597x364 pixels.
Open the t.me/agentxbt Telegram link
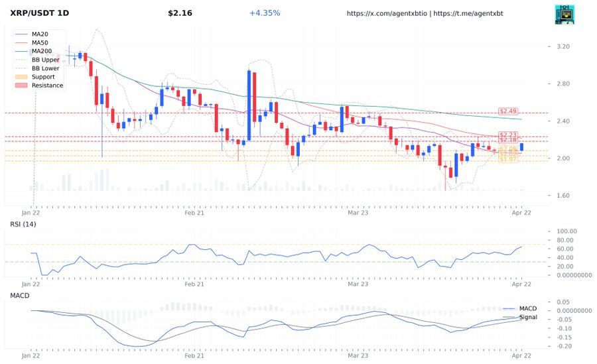pyautogui.click(x=468, y=13)
